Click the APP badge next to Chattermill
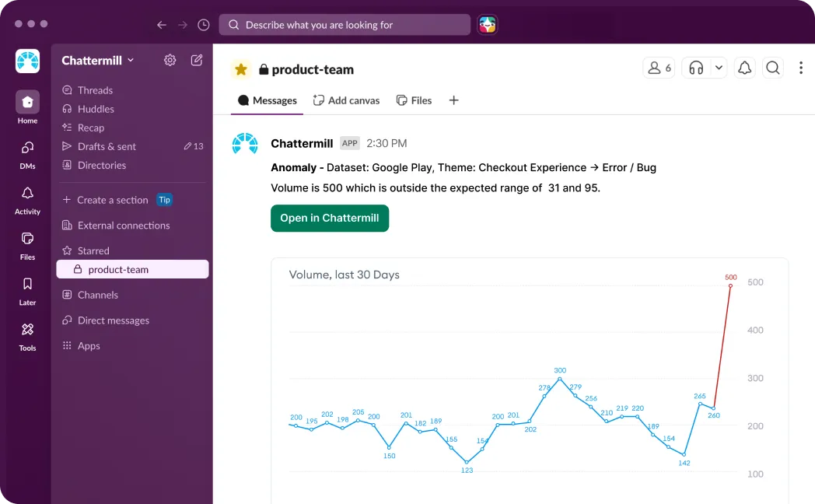 [350, 143]
